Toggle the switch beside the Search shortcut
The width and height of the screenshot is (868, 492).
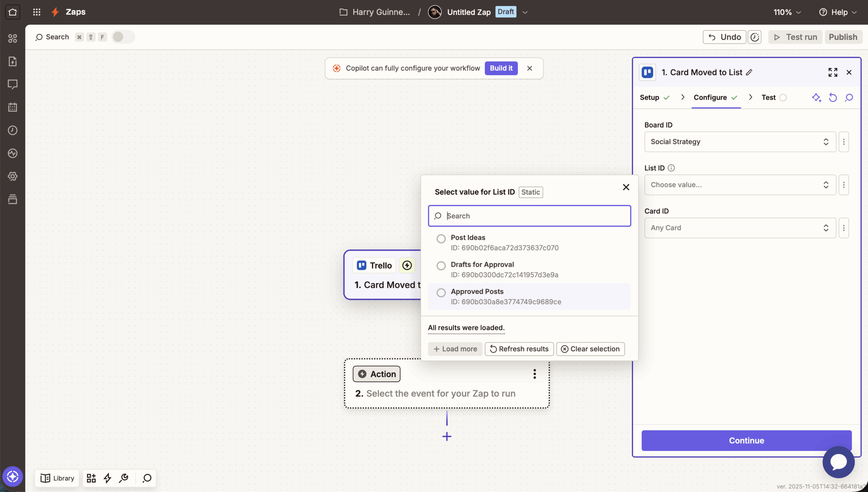click(x=123, y=37)
